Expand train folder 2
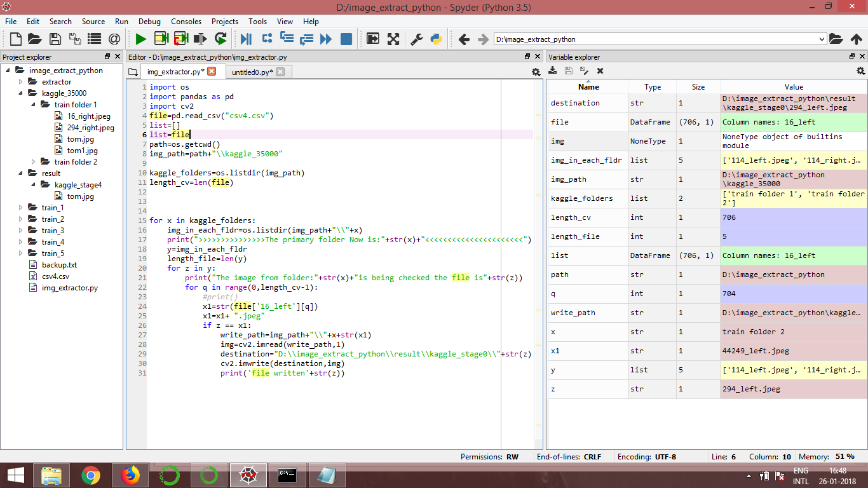The height and width of the screenshot is (488, 868). (33, 162)
